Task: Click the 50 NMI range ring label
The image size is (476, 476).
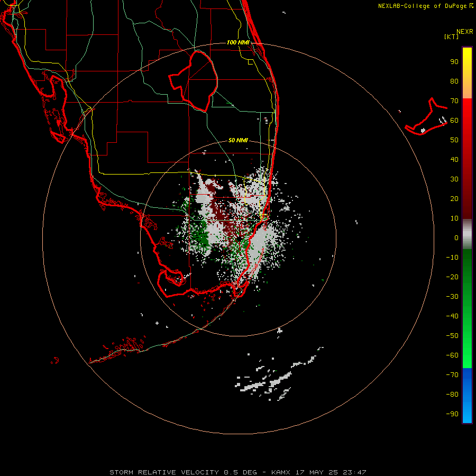Action: point(238,140)
